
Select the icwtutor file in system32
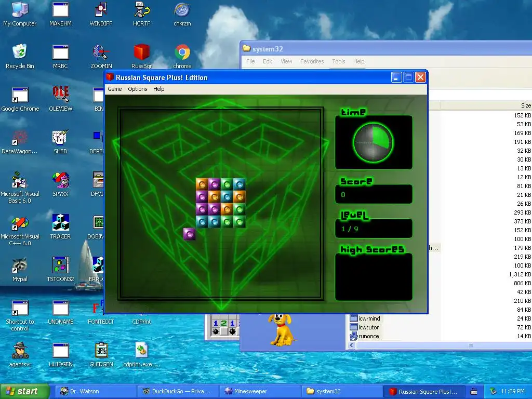pos(364,327)
